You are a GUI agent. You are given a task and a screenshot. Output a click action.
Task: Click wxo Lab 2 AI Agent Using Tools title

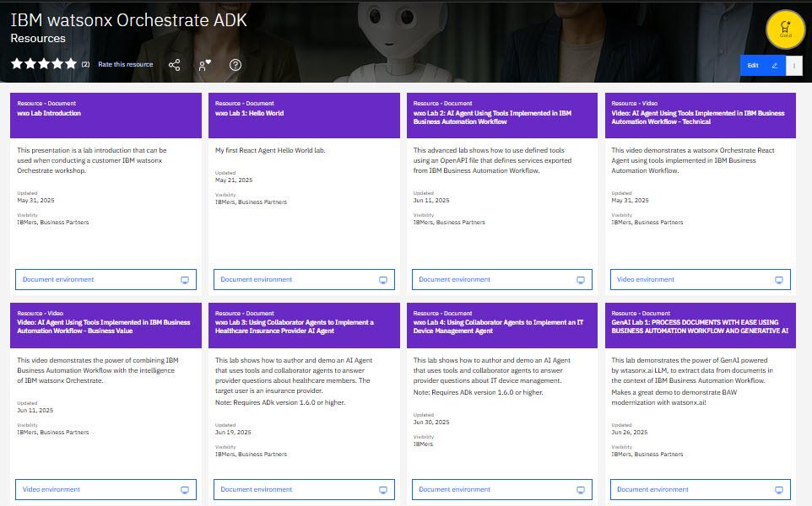coord(492,117)
